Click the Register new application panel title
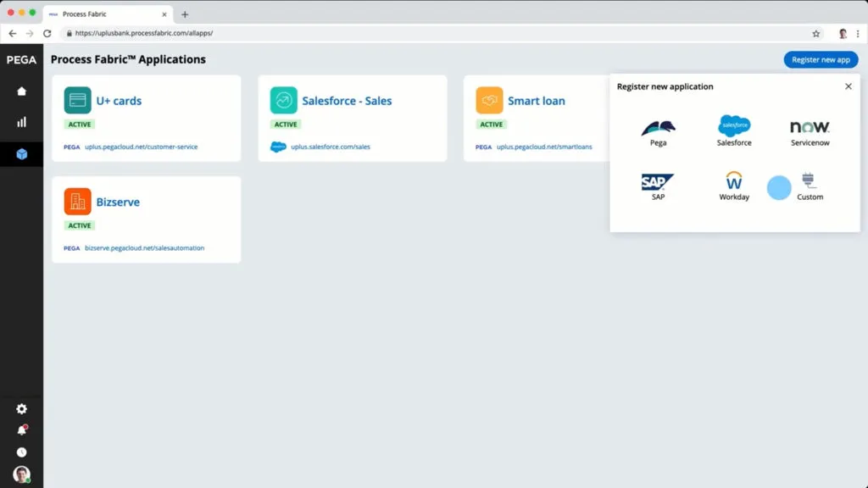This screenshot has width=868, height=488. 665,86
